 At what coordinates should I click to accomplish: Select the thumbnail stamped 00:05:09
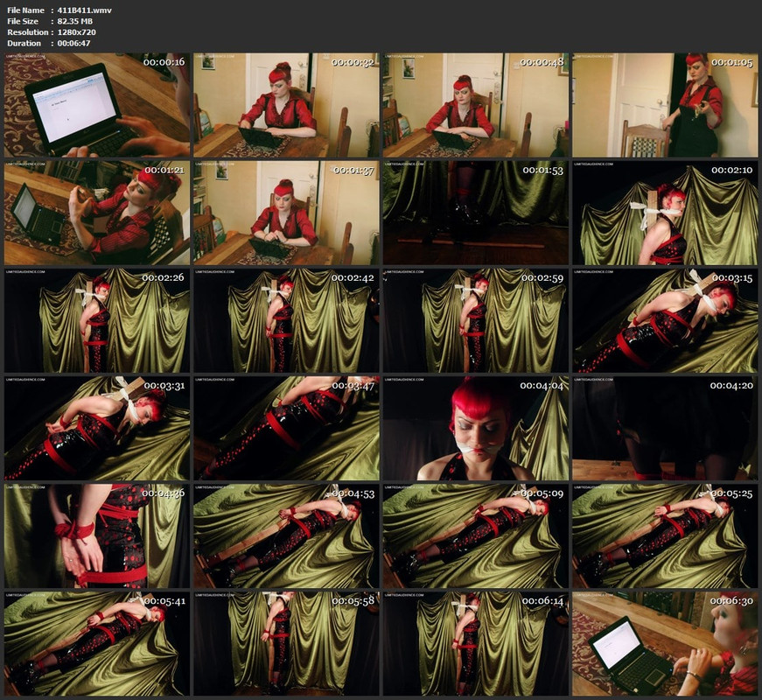(x=475, y=536)
